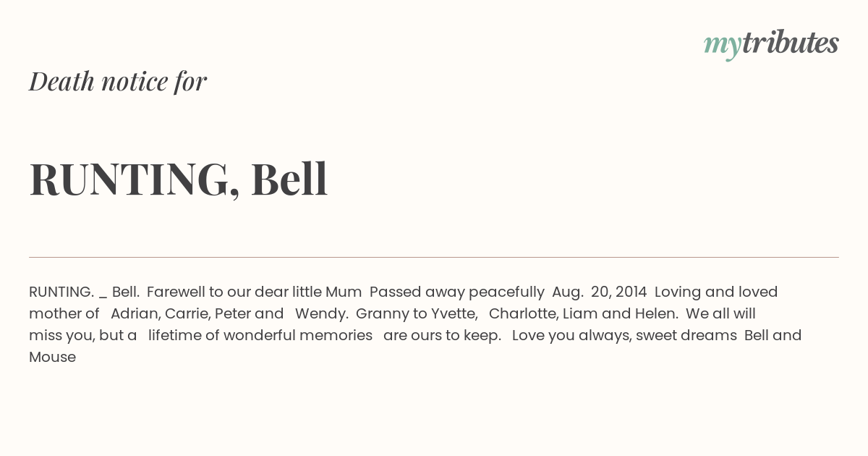Click the green 'my' part of the logo

pos(723,47)
